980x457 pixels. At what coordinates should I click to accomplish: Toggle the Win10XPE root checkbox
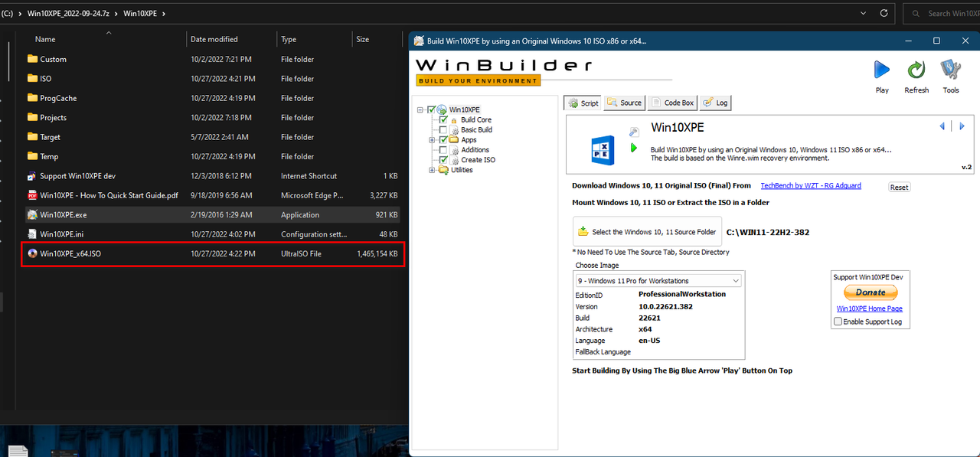[x=432, y=109]
